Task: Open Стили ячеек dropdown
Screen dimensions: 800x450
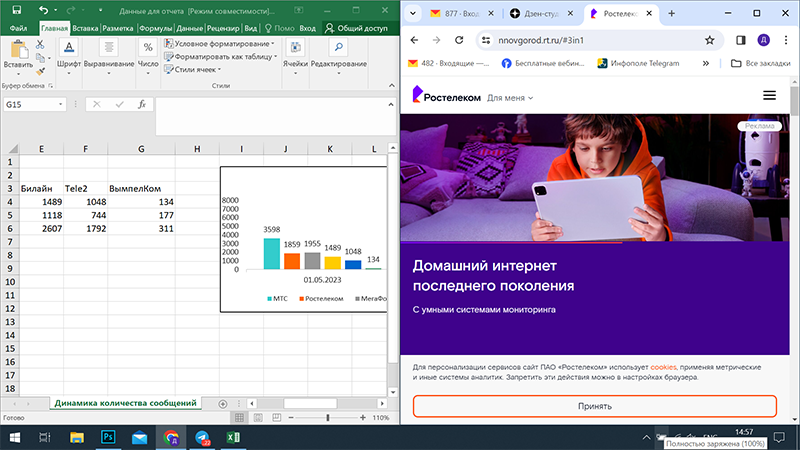Action: 192,69
